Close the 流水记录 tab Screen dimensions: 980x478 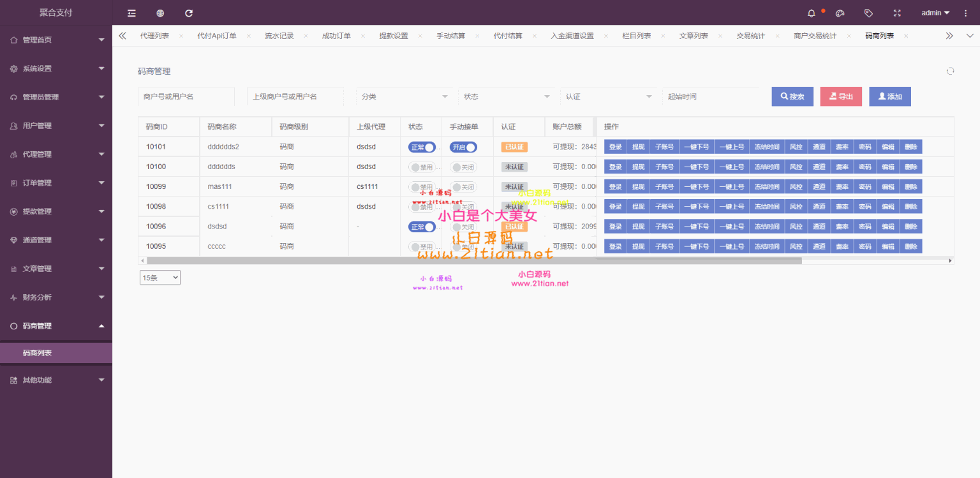(x=306, y=36)
